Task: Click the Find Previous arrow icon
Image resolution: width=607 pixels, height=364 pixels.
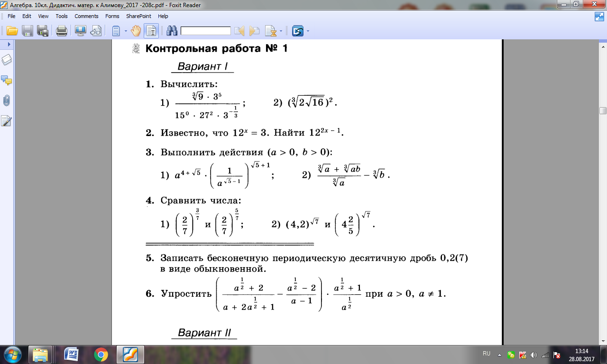Action: (x=239, y=31)
